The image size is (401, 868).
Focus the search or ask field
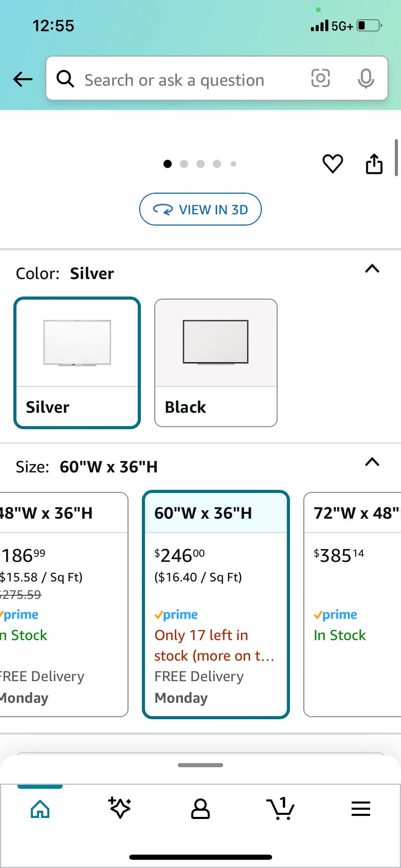point(192,80)
